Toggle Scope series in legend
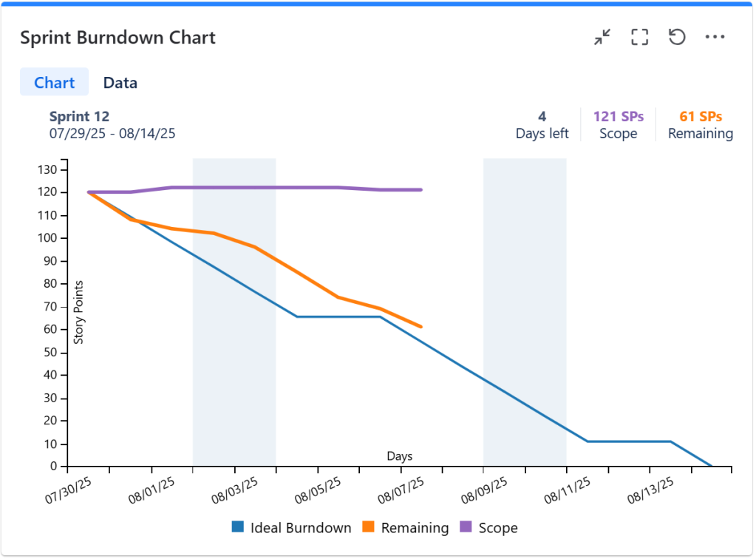The image size is (756, 559). coord(489,528)
